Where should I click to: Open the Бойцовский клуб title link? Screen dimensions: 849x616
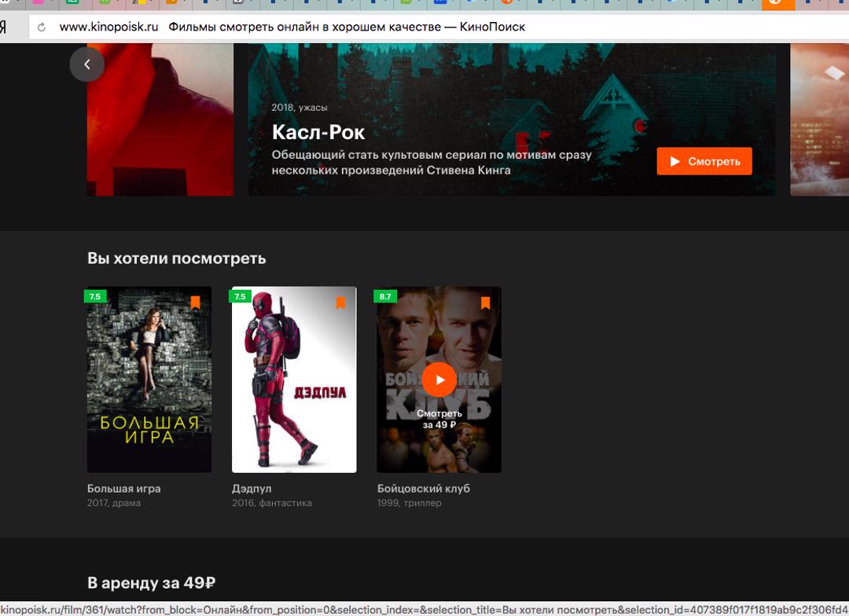tap(423, 488)
